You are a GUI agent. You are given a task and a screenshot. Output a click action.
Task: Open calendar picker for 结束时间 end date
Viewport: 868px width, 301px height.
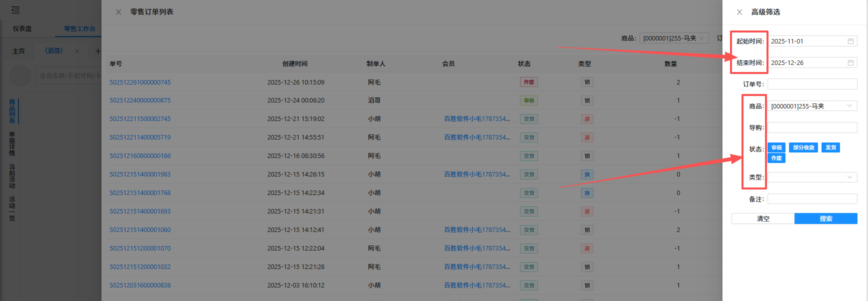[x=850, y=63]
